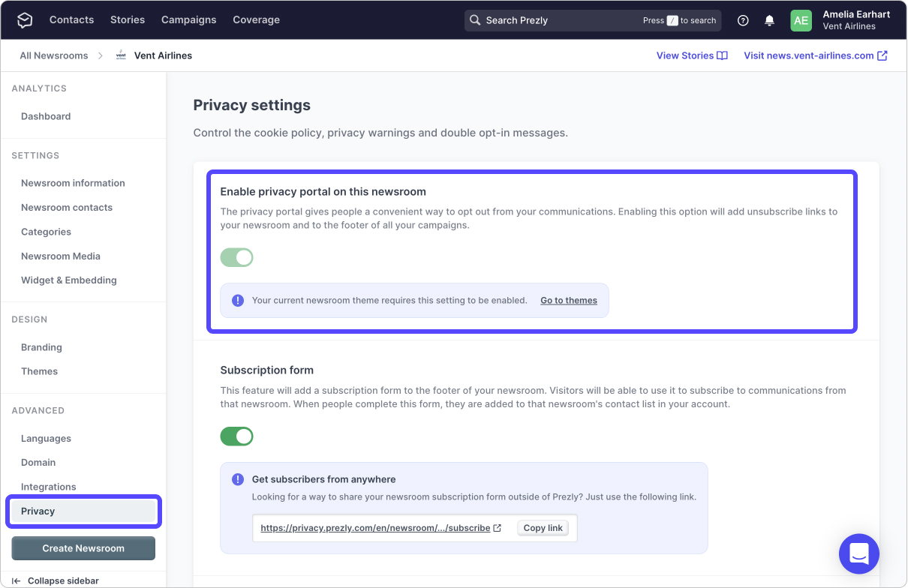Click the search magnifier icon
908x588 pixels.
475,20
